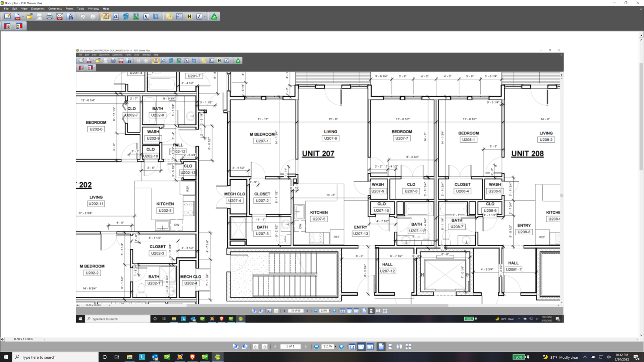Toggle single page layout mode
644x362 pixels.
click(x=381, y=347)
